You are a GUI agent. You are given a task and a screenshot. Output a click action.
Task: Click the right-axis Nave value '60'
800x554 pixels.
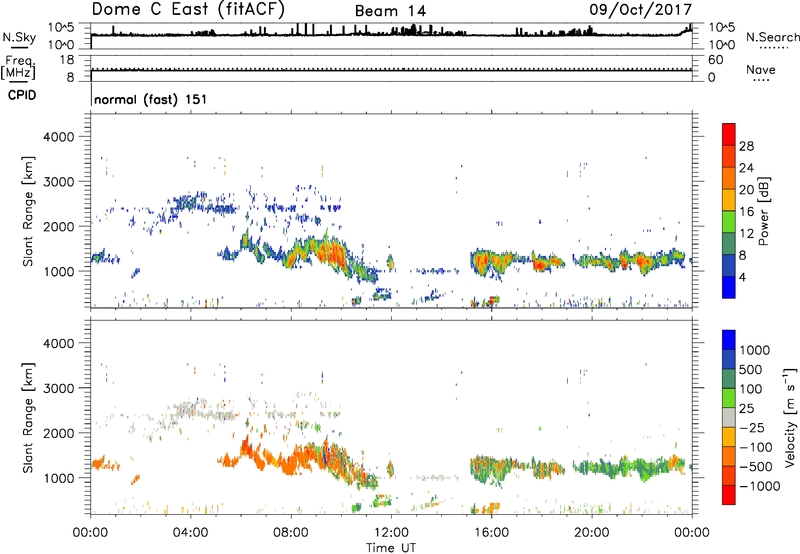coord(715,60)
